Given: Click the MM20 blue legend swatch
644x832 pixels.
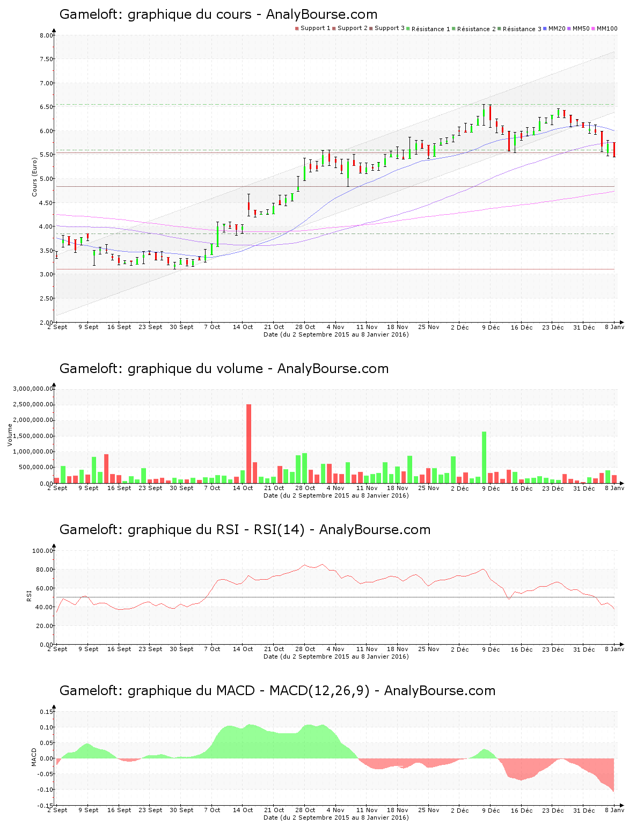Looking at the screenshot, I should tap(545, 28).
